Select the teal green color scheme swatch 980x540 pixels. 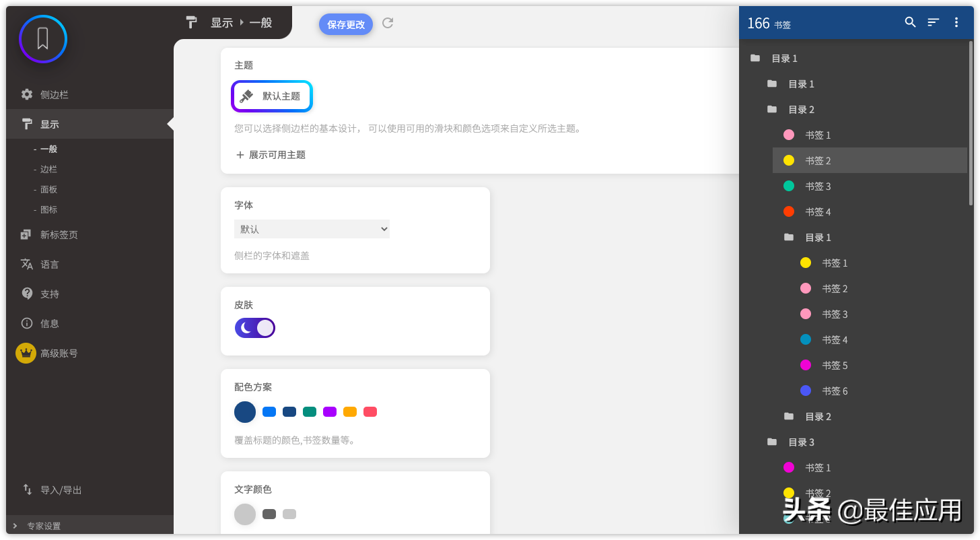click(x=310, y=411)
